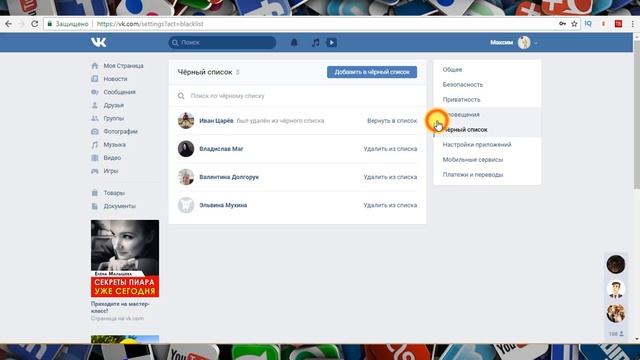640x360 pixels.
Task: Open the Приходите на мастер-класс ad link
Action: 120,307
